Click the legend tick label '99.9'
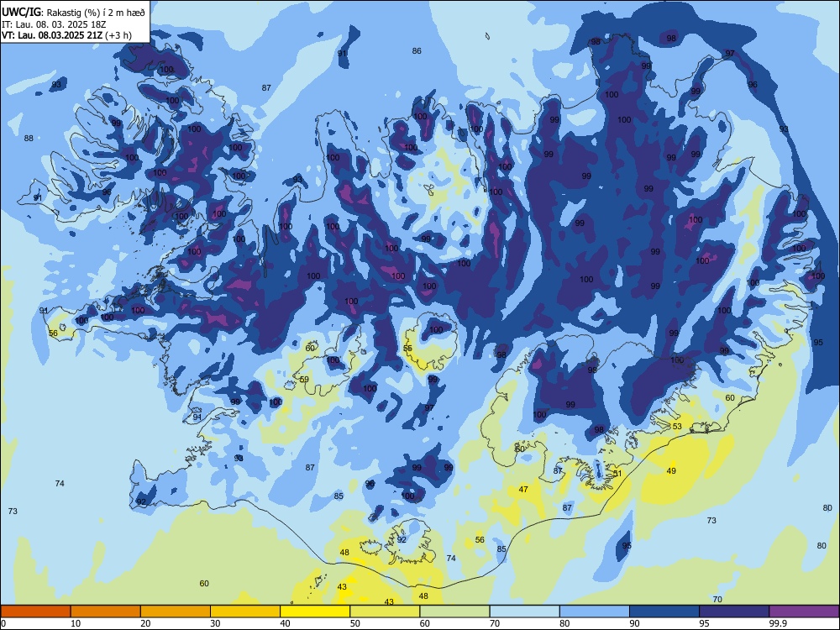 tap(777, 623)
